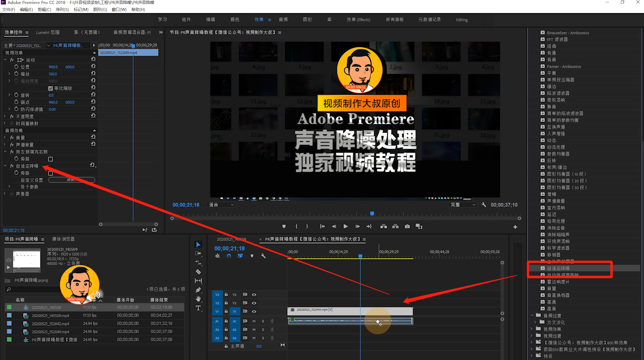This screenshot has width=644, height=360.
Task: Reset the 位置 parameter
Action: (93, 67)
